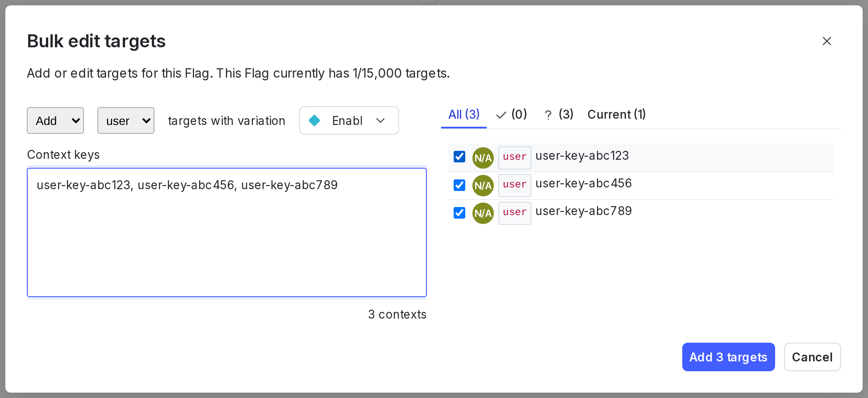
Task: Switch to the All (3) tab
Action: (463, 115)
